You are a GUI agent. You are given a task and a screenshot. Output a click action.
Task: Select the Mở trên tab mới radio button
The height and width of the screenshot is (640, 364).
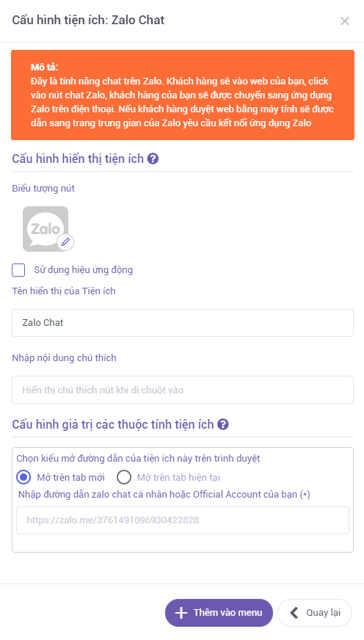pos(23,477)
